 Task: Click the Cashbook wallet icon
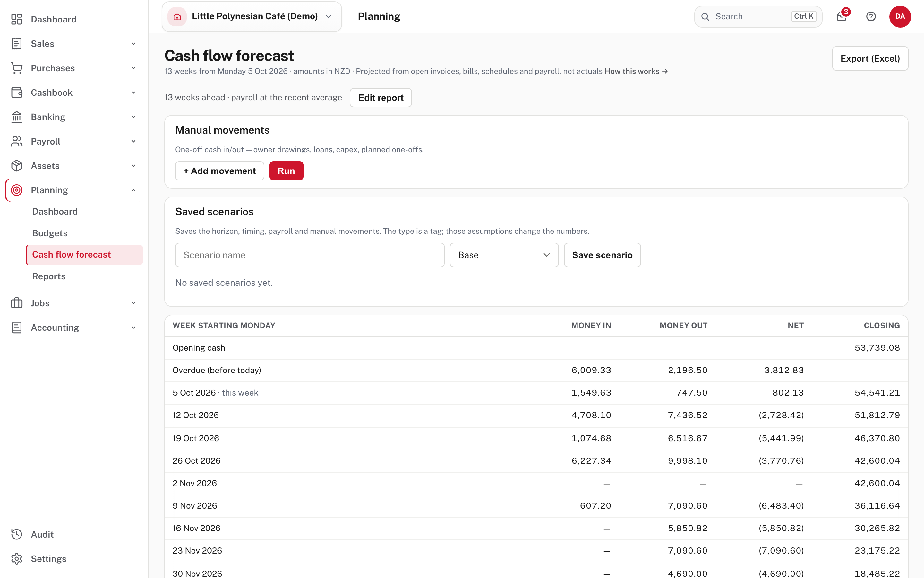(16, 92)
